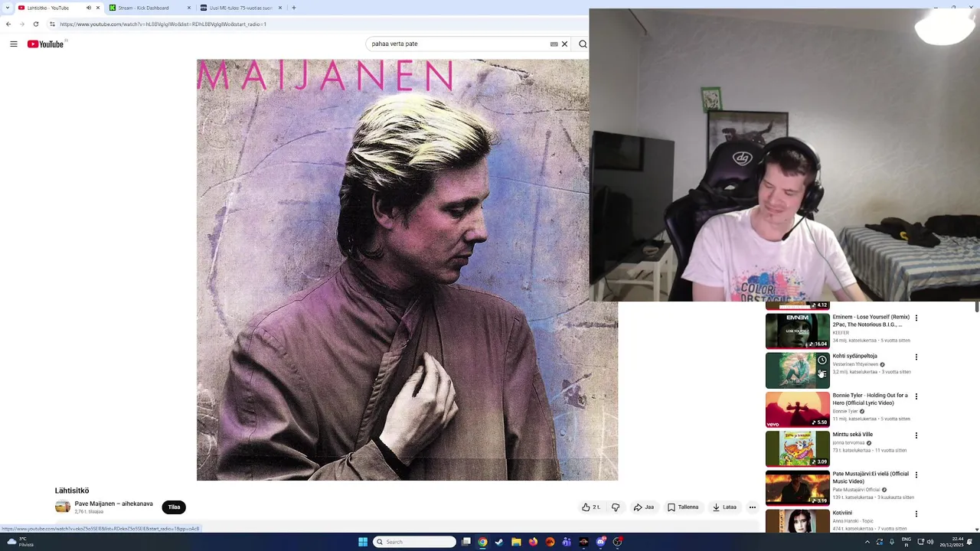Image resolution: width=980 pixels, height=551 pixels.
Task: Go back in the browser
Action: point(8,24)
